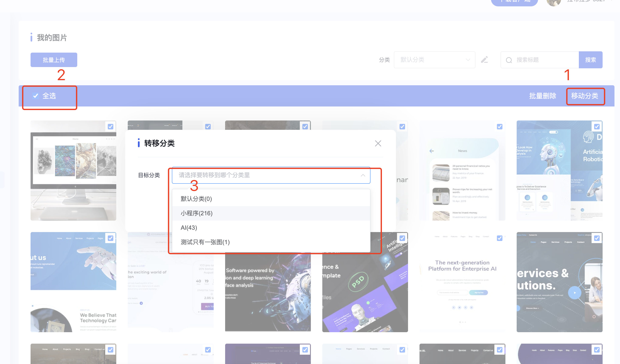Close the 转移分类 dialog
The height and width of the screenshot is (364, 620).
[378, 143]
